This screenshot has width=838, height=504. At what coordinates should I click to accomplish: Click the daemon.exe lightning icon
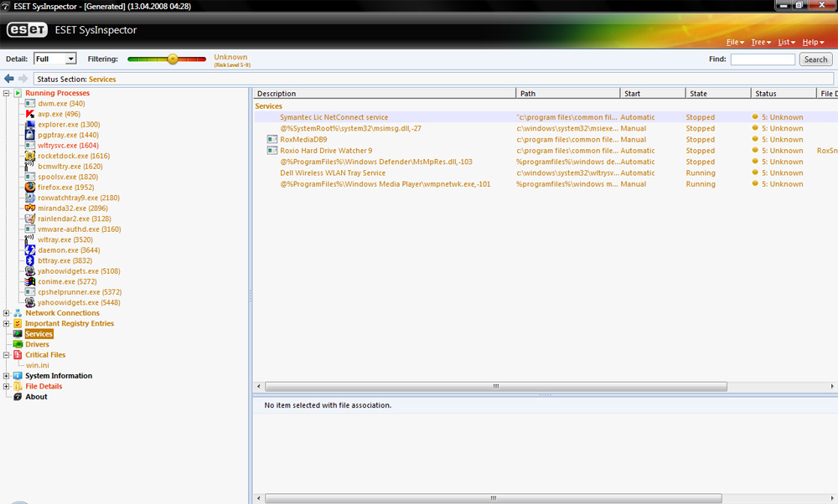click(x=30, y=249)
